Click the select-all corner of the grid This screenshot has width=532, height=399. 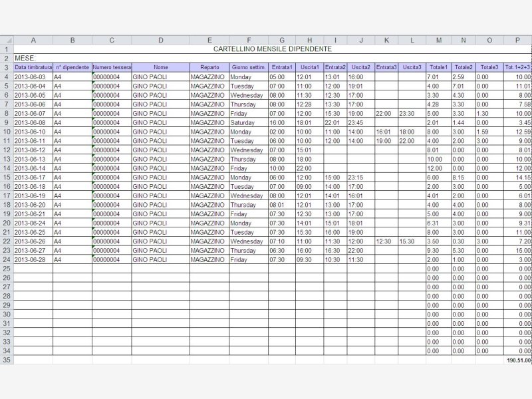[x=7, y=40]
